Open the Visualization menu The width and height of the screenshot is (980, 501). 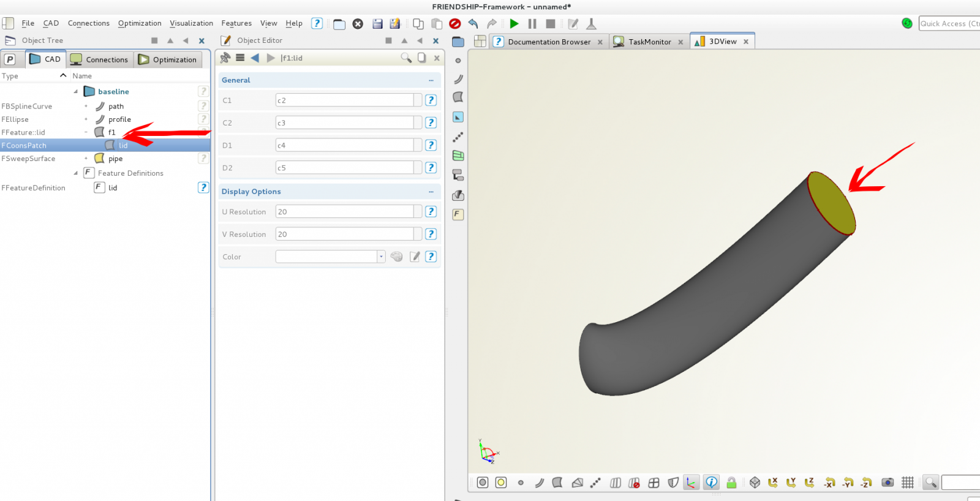point(191,23)
